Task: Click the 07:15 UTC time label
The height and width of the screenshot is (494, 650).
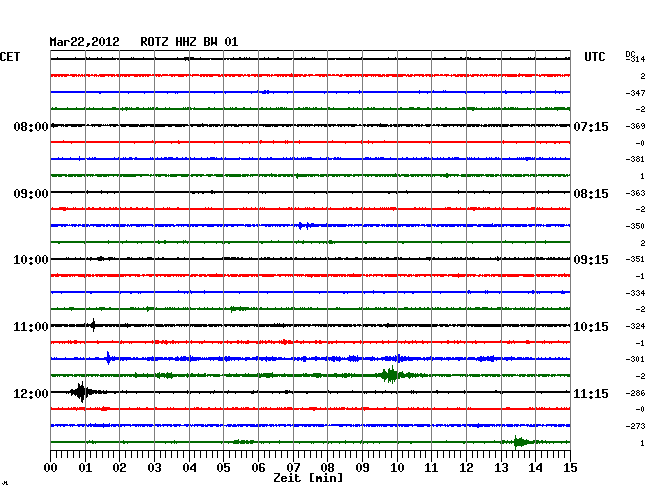Action: click(591, 126)
